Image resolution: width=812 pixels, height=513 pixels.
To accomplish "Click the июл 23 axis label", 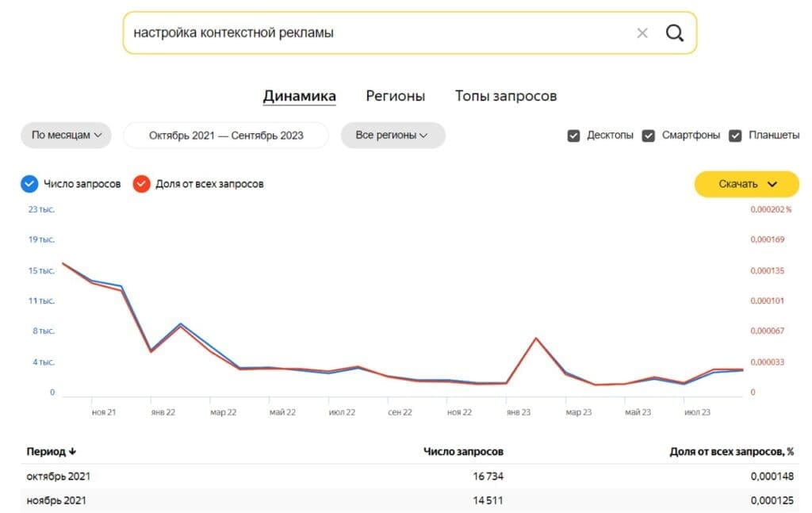I will [x=697, y=412].
